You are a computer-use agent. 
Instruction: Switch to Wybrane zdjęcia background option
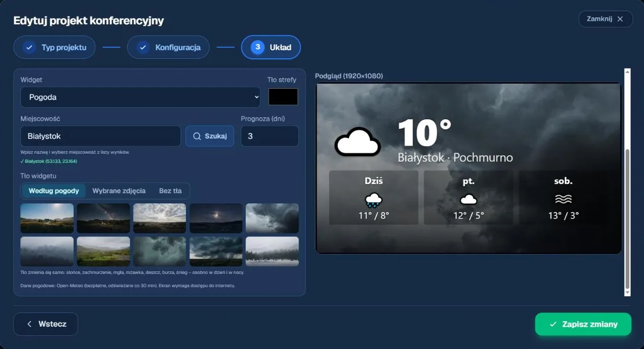[x=119, y=191]
